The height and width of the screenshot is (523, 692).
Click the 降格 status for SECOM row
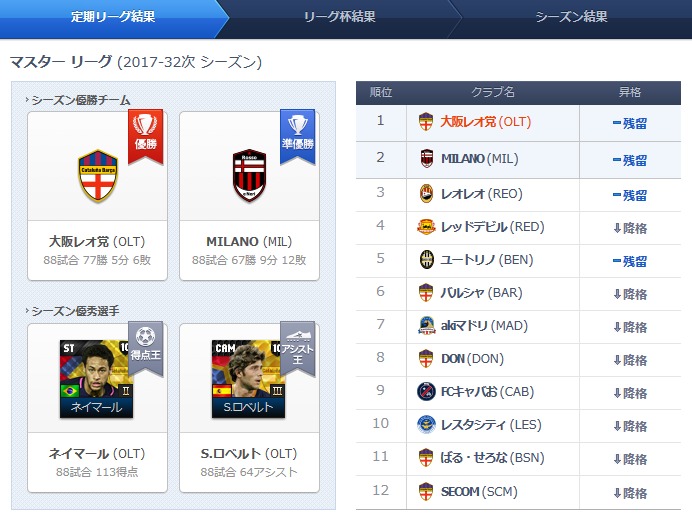(x=630, y=493)
